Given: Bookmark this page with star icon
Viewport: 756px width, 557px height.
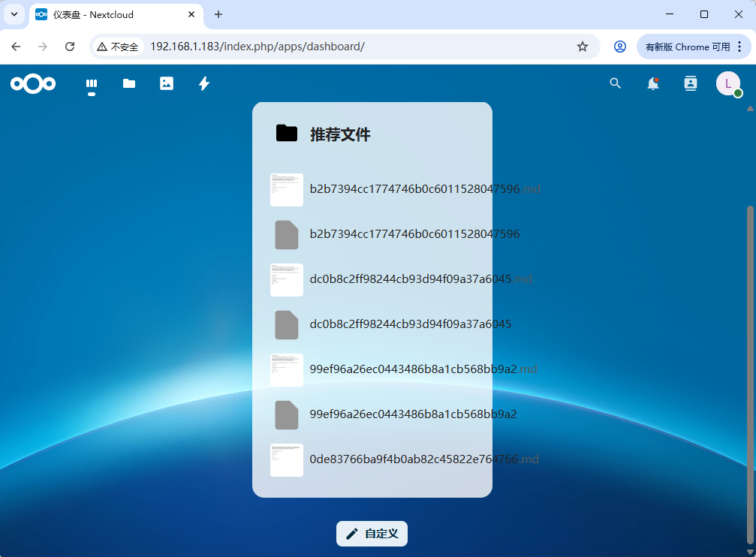Looking at the screenshot, I should click(x=583, y=47).
